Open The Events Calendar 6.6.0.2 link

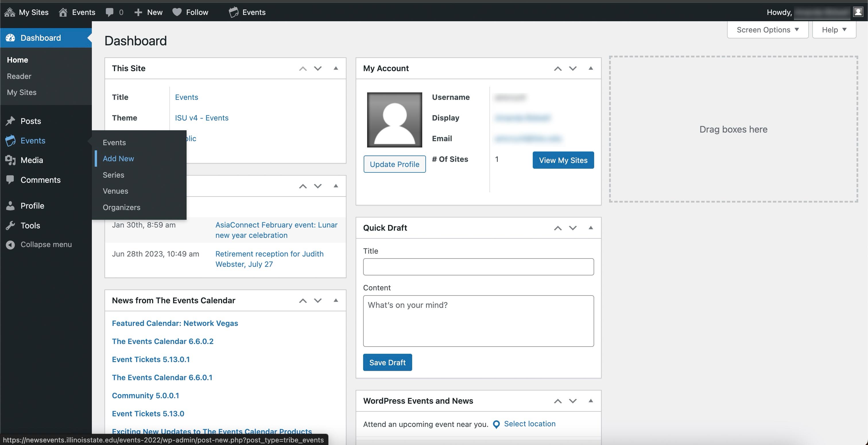click(x=163, y=341)
